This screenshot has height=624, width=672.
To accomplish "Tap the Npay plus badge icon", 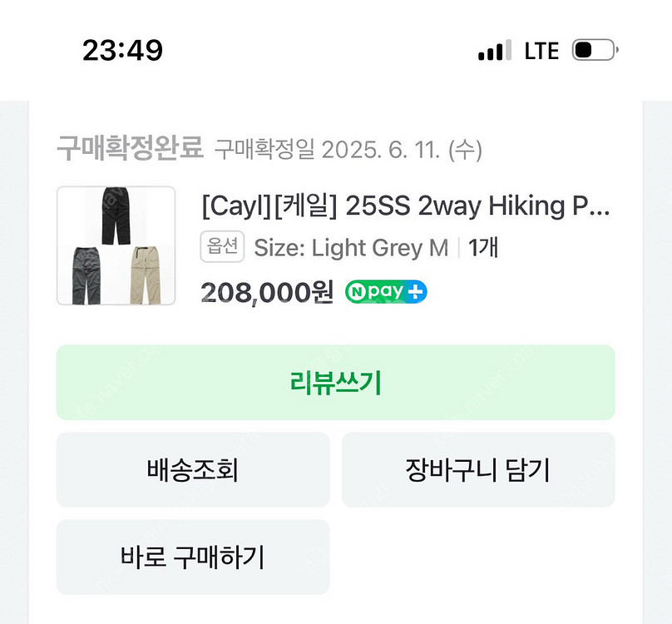I will point(385,291).
